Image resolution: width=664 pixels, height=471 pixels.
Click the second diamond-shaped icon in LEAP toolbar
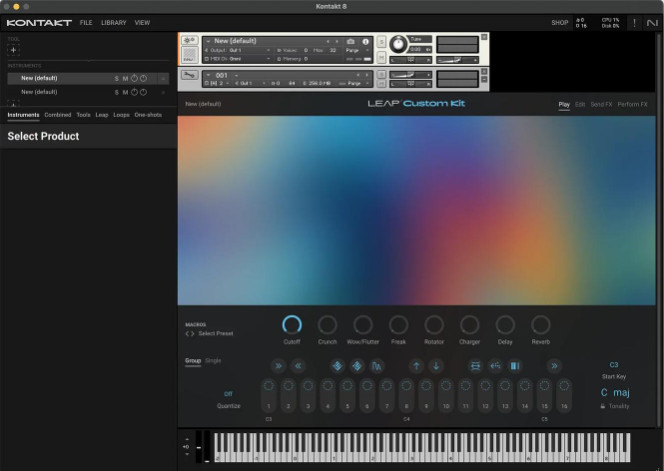tap(357, 366)
